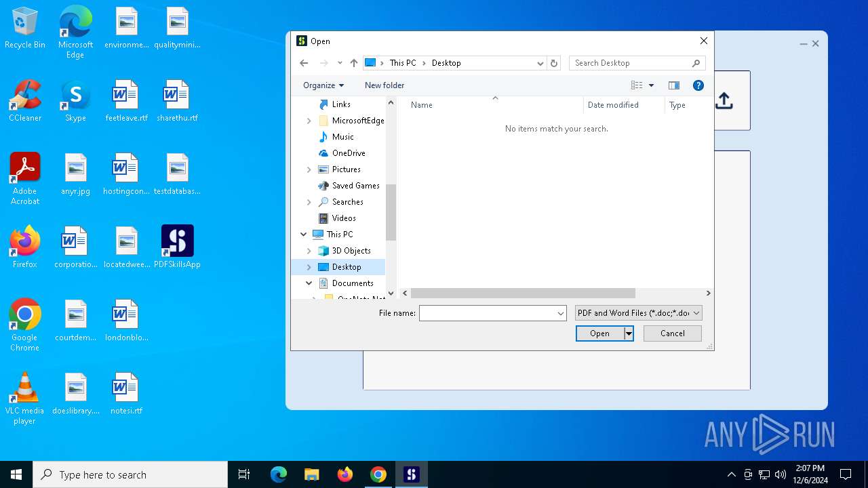Click the Up folder arrow button
This screenshot has width=868, height=488.
click(353, 63)
